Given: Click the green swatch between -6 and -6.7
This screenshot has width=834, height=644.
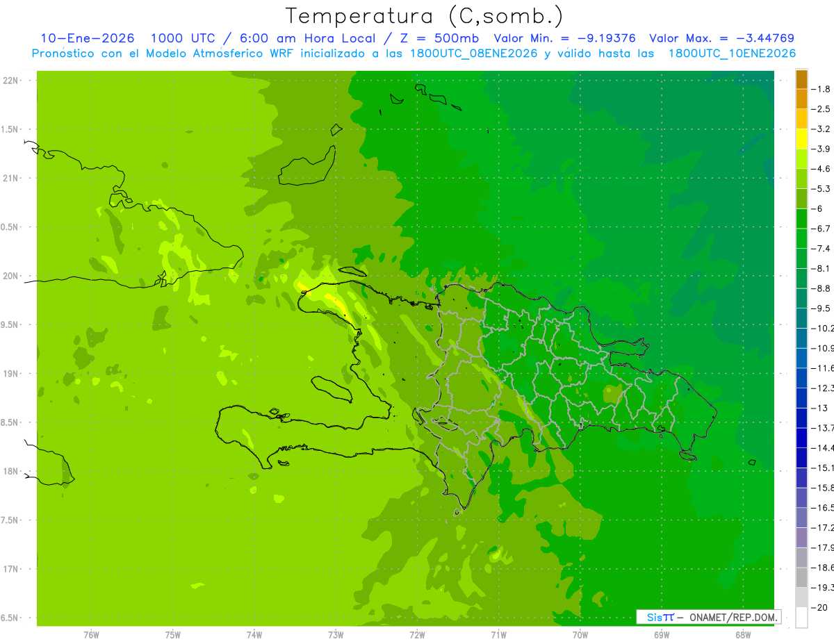Looking at the screenshot, I should coord(801,218).
